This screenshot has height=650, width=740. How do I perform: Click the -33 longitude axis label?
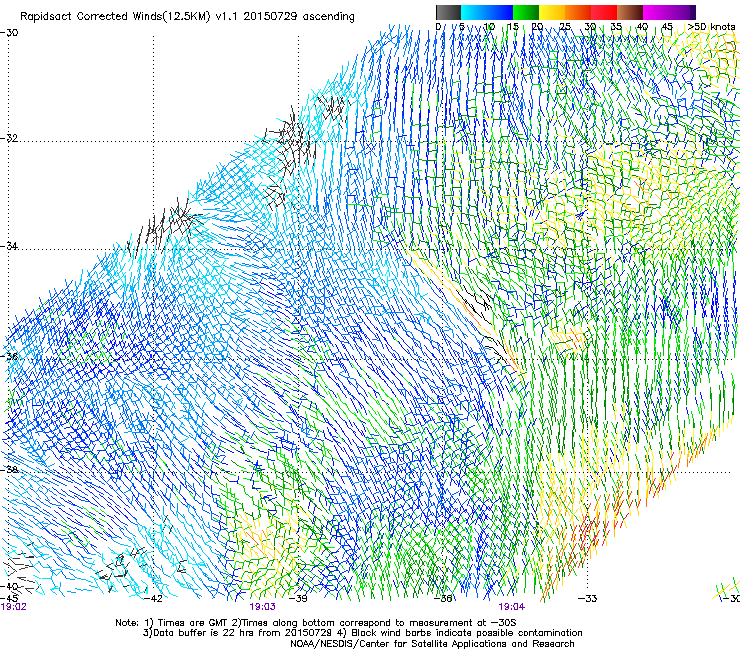click(x=588, y=599)
